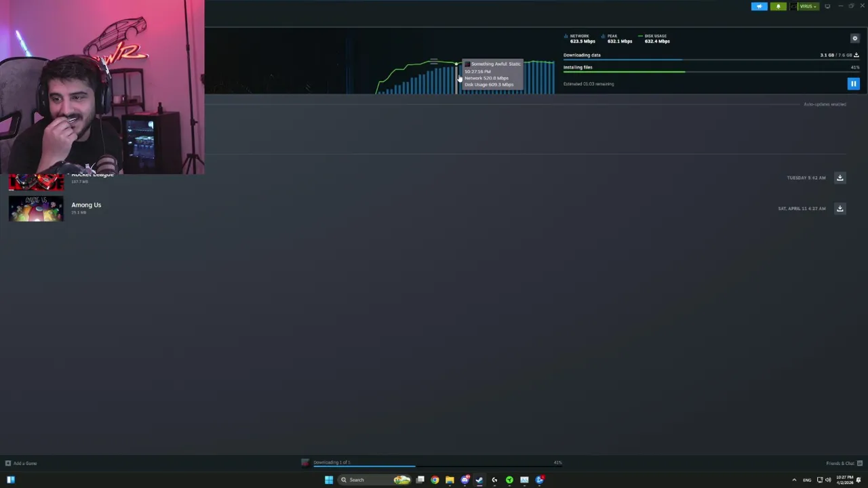Open the 10:27 PM clock and date flyout
Viewport: 868px width, 488px height.
click(x=844, y=480)
